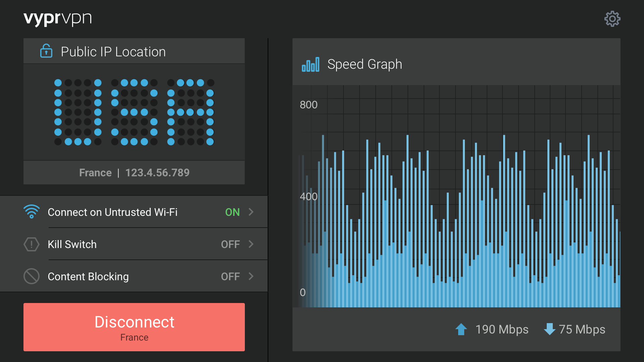The width and height of the screenshot is (644, 362).
Task: Expand the Kill Switch chevron arrow
Action: click(x=251, y=244)
